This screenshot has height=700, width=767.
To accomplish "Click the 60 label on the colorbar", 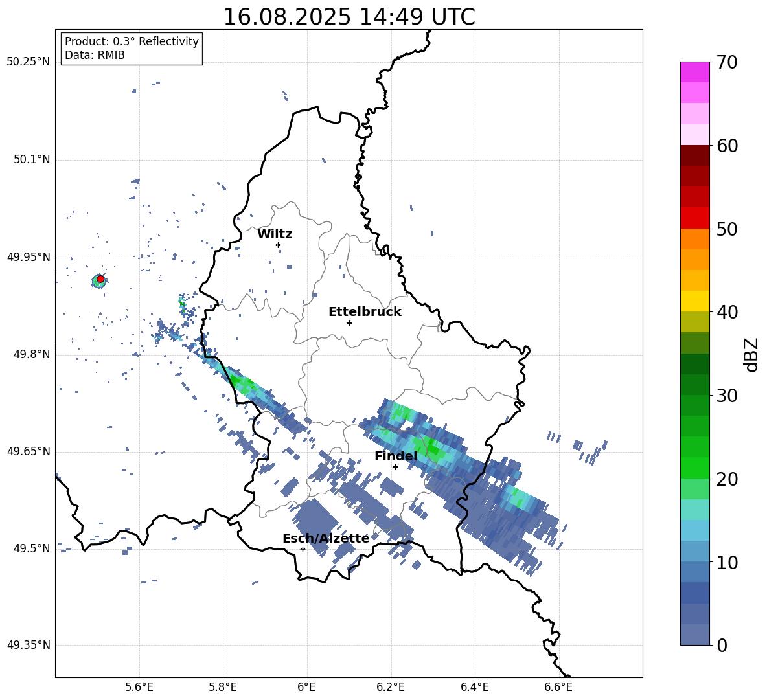I will click(x=727, y=146).
